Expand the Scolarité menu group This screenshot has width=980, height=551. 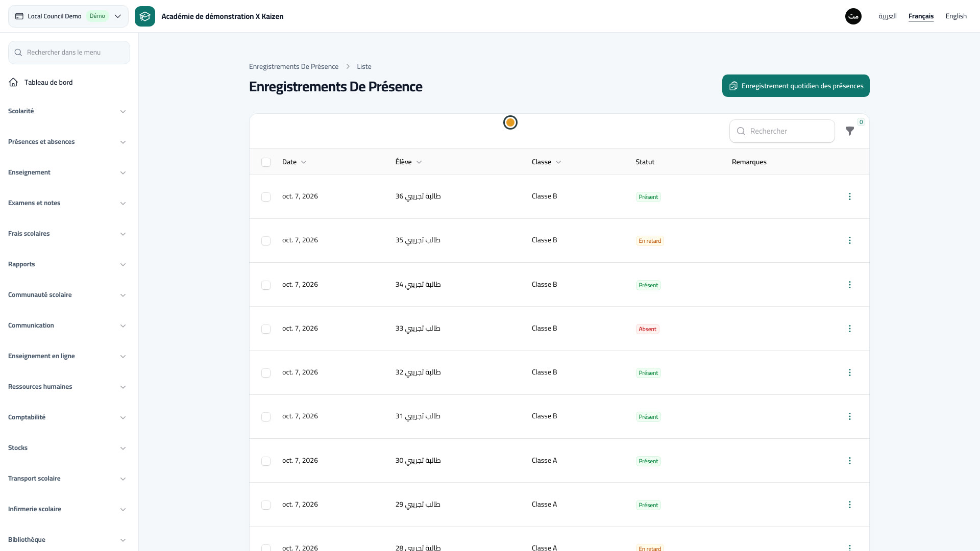(x=67, y=111)
